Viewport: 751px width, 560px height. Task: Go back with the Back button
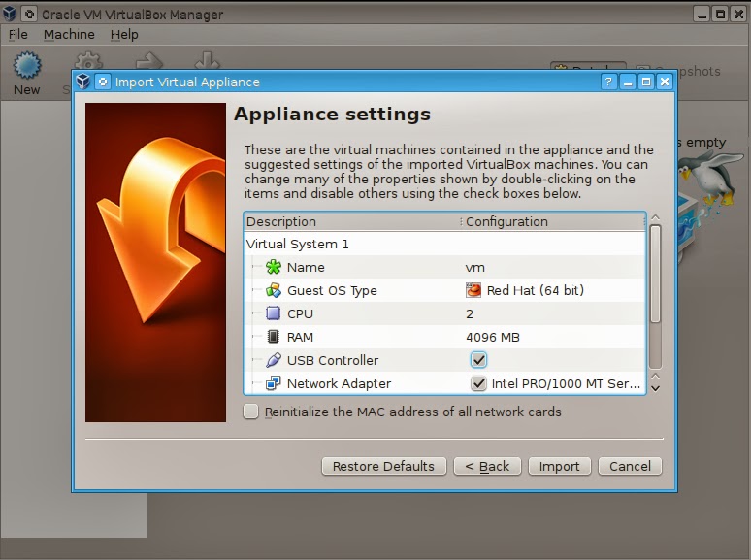pyautogui.click(x=487, y=466)
